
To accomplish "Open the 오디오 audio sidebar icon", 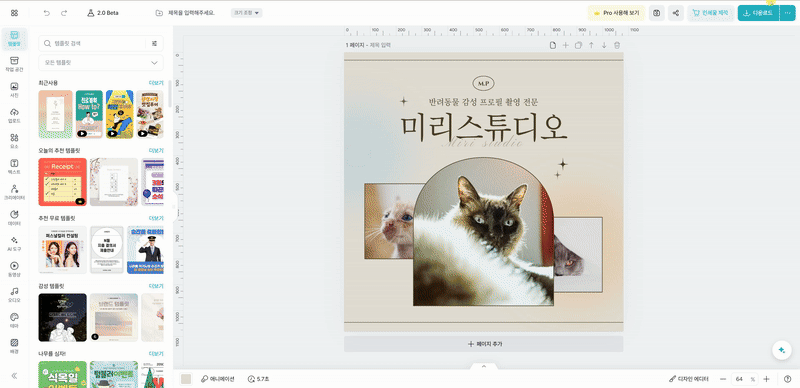I will pos(14,295).
